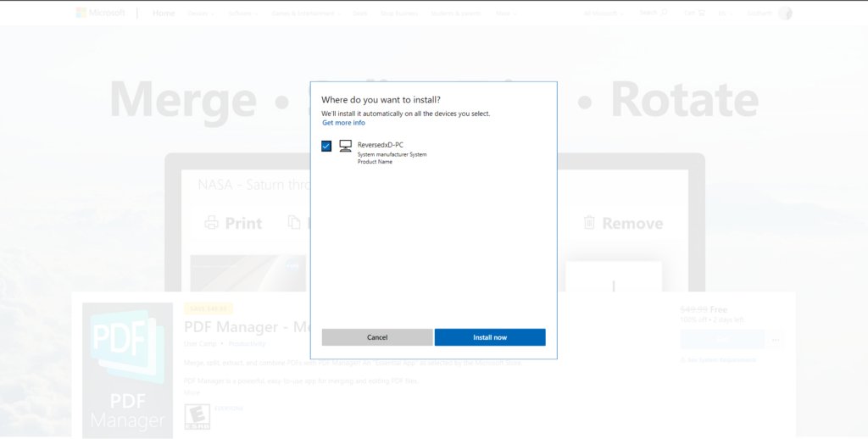Click the User Camp publisher name
This screenshot has width=868, height=439.
[x=200, y=344]
